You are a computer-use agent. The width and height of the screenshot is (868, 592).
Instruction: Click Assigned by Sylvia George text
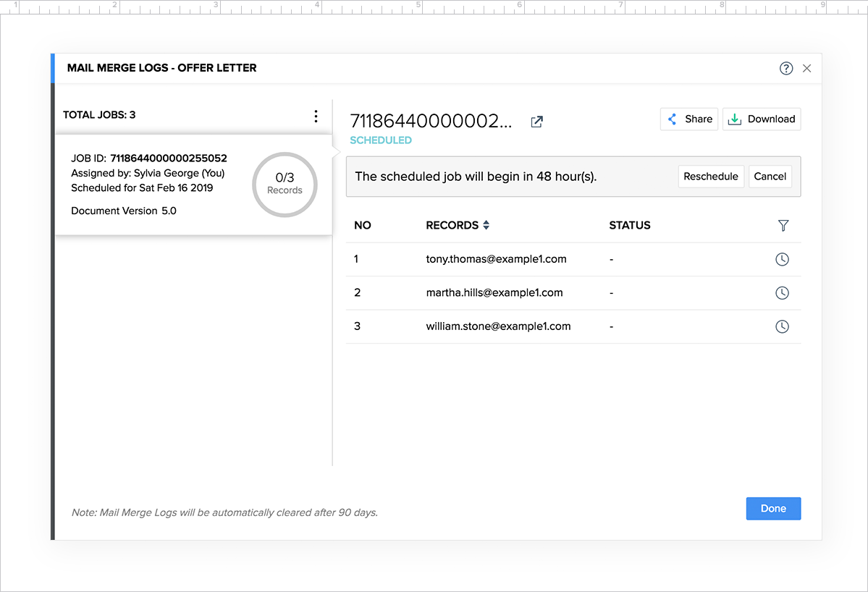click(x=148, y=173)
